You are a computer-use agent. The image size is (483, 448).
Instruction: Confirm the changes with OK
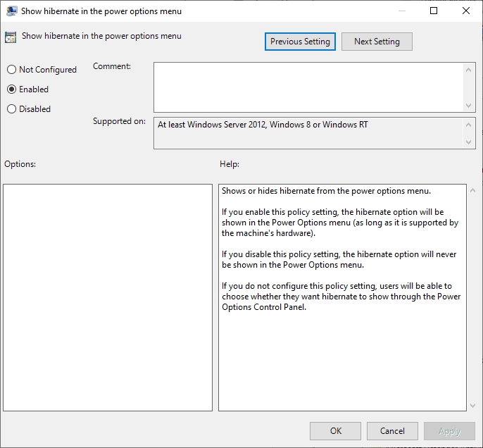pyautogui.click(x=335, y=431)
